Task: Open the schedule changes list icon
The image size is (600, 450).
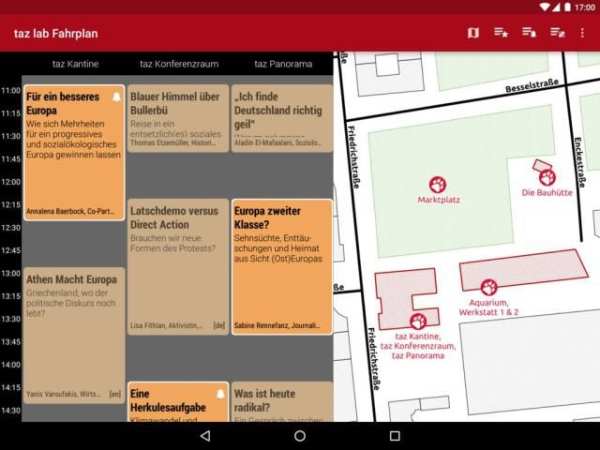Action: pyautogui.click(x=558, y=33)
